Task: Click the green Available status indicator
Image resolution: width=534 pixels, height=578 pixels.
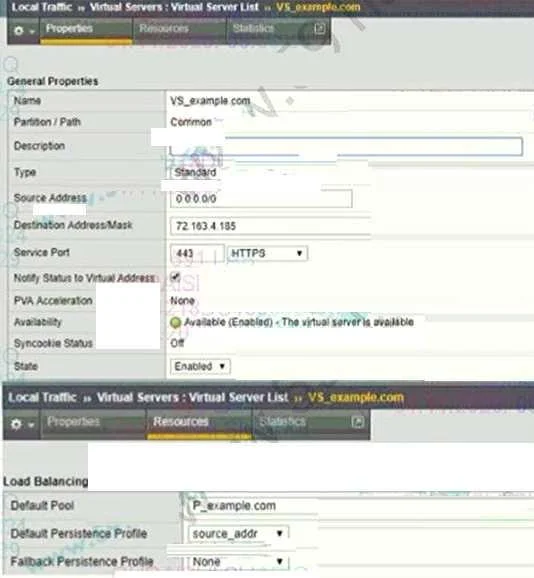Action: click(x=175, y=323)
